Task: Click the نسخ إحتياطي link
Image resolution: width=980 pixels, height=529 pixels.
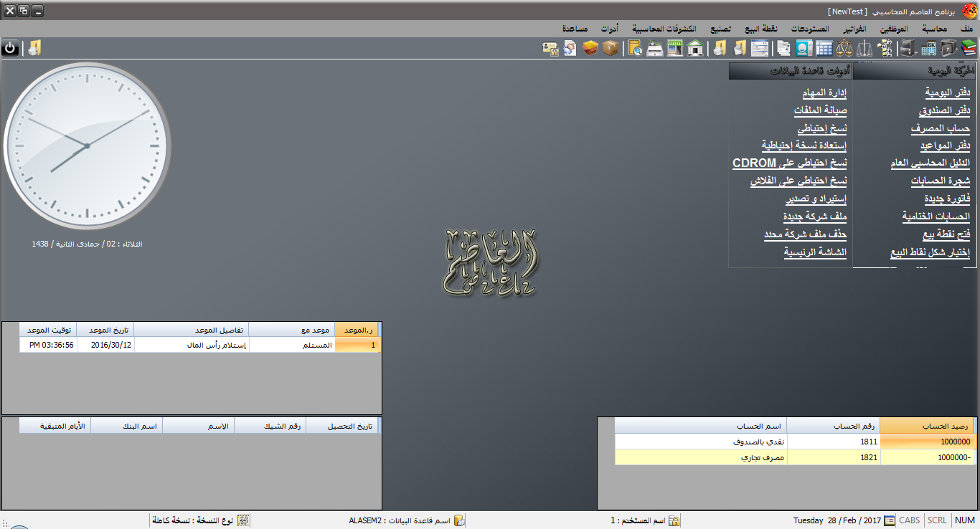Action: (822, 128)
